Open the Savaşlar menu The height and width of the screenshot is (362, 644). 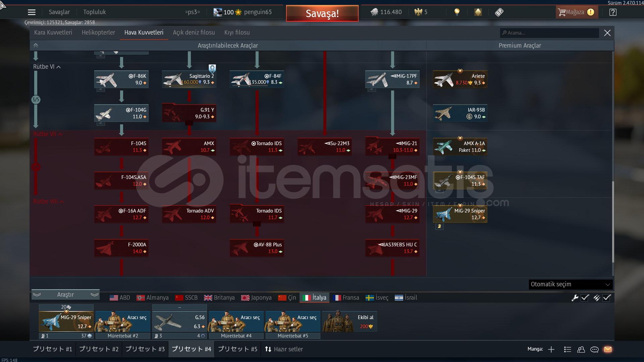pyautogui.click(x=59, y=12)
